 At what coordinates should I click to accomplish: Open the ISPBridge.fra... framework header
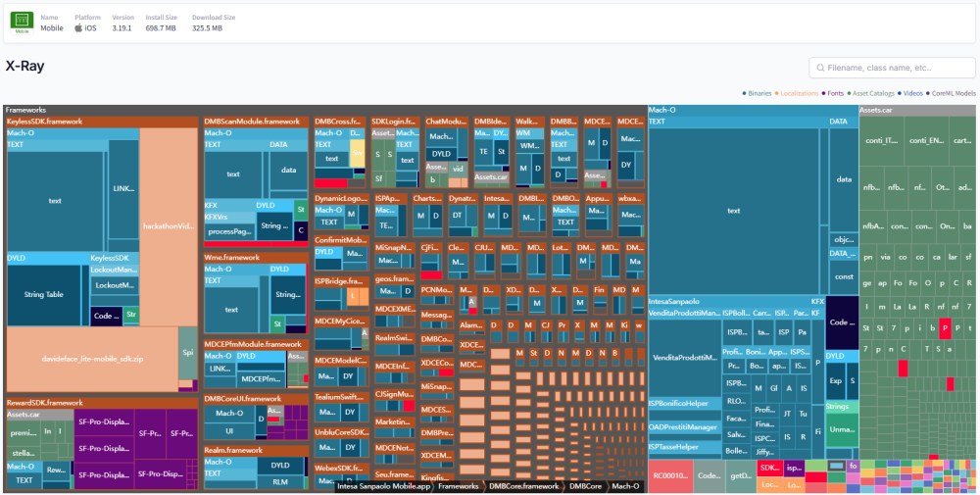click(x=341, y=282)
